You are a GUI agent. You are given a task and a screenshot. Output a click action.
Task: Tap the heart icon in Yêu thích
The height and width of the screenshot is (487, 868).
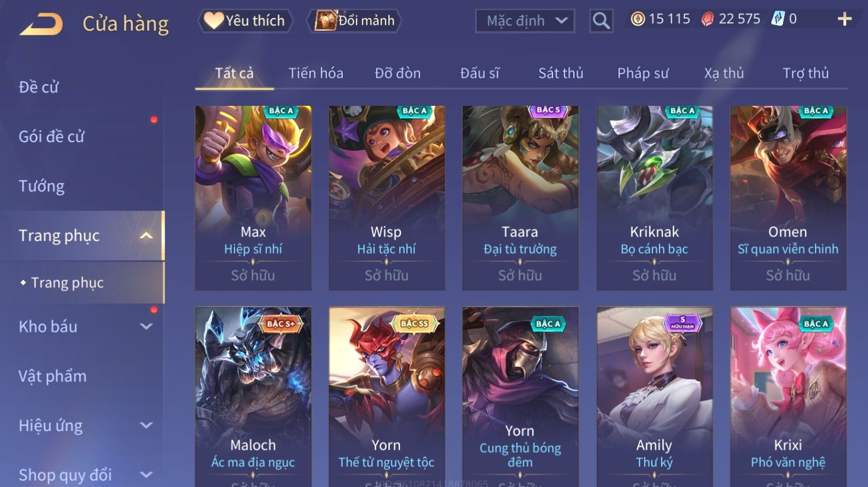pyautogui.click(x=213, y=21)
